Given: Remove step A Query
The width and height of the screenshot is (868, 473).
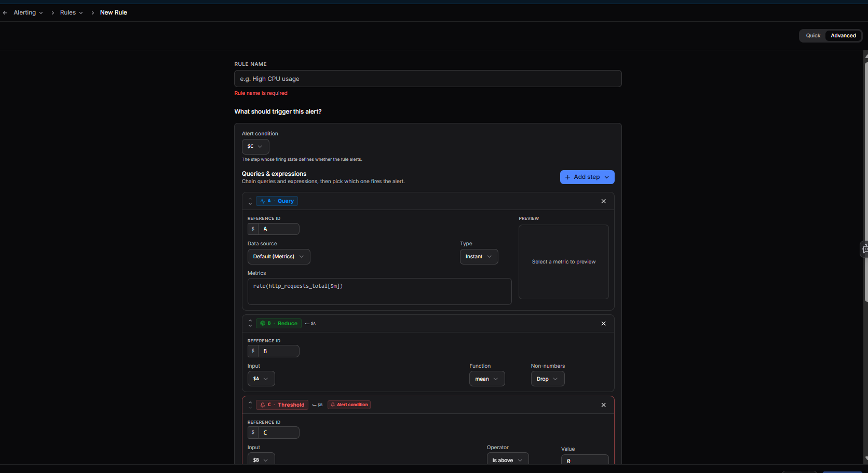Looking at the screenshot, I should pos(603,201).
